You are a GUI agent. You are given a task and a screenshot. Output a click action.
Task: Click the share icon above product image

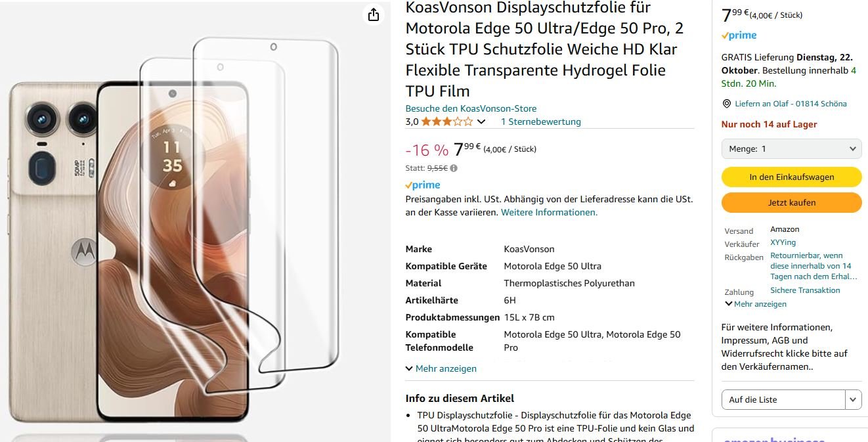click(374, 14)
